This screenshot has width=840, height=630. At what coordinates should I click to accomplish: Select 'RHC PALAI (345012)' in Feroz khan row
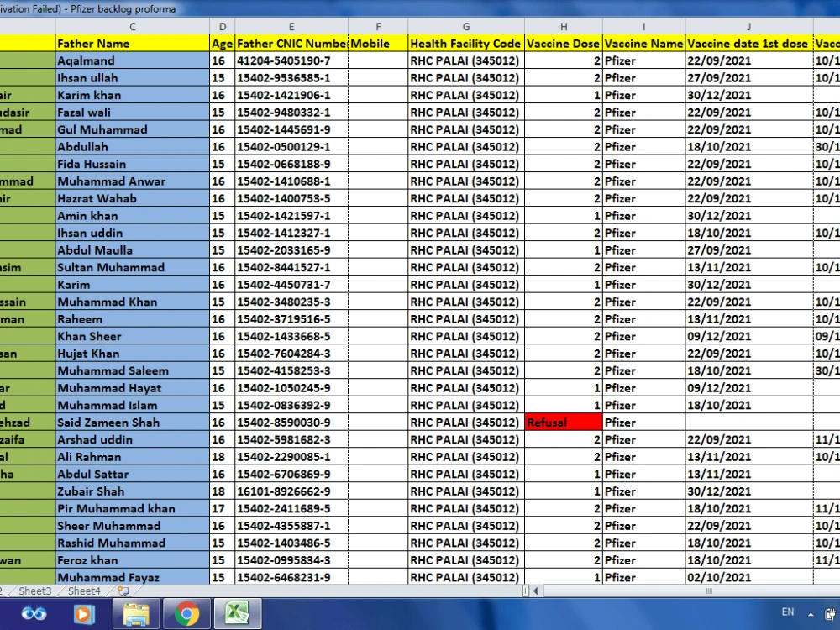coord(466,559)
